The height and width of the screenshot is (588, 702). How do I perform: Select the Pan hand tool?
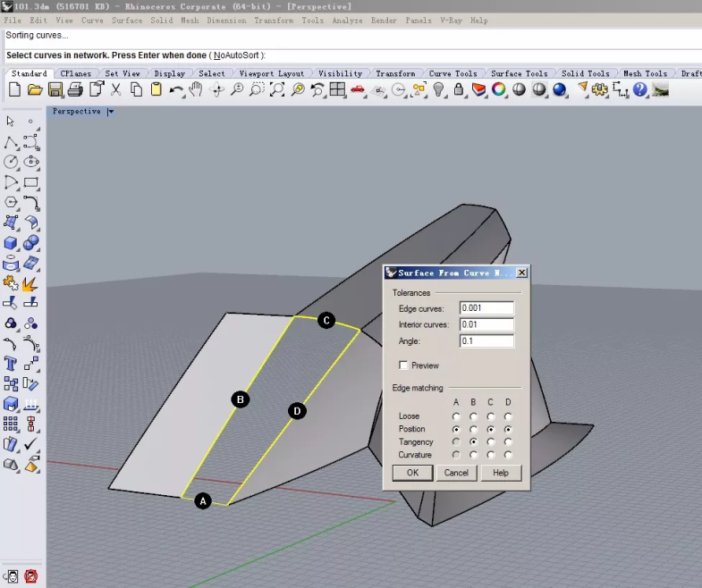(x=196, y=89)
